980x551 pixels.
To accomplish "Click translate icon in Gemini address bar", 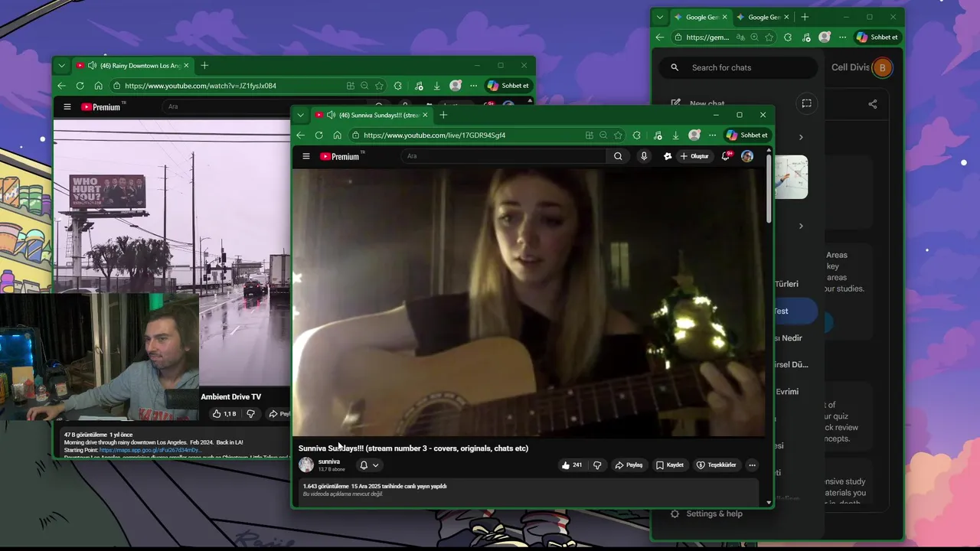I will click(x=740, y=37).
